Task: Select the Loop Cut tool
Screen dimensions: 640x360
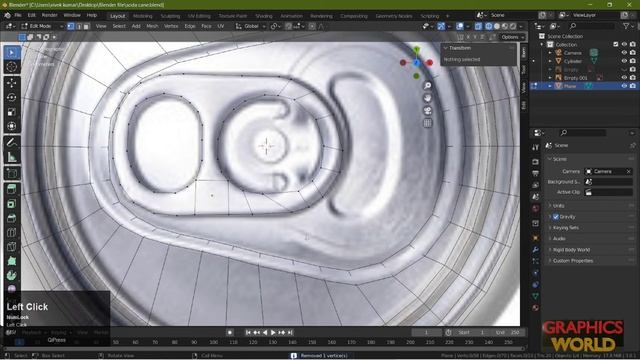Action: pyautogui.click(x=11, y=232)
